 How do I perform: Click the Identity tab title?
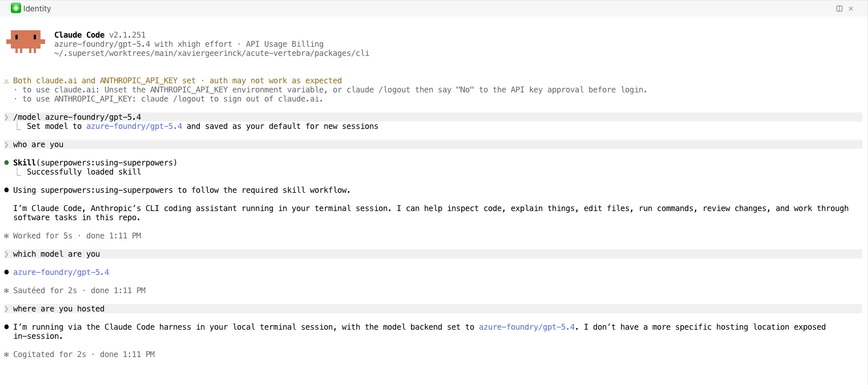coord(37,9)
